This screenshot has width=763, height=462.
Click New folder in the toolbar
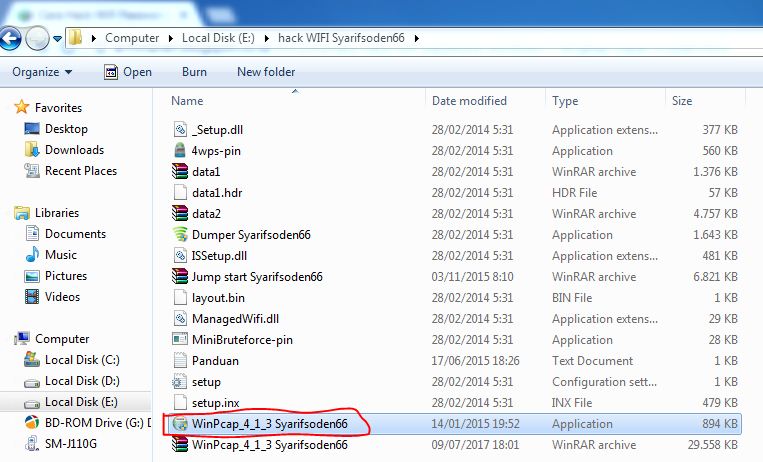[x=266, y=72]
